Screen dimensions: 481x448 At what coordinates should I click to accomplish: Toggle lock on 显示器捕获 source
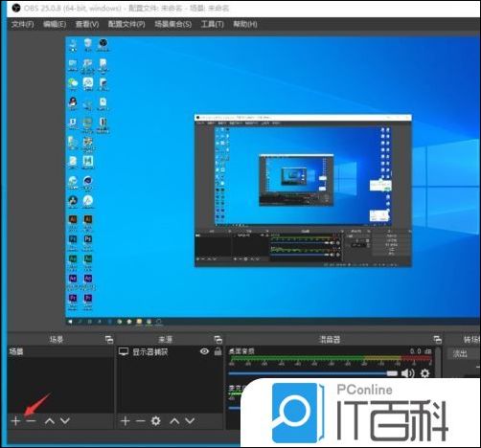click(218, 351)
